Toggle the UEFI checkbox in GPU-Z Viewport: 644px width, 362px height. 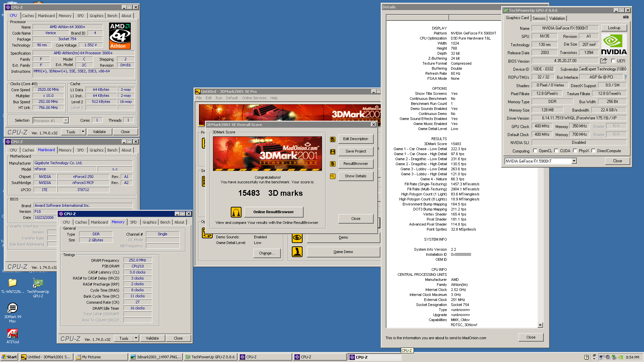coord(613,61)
